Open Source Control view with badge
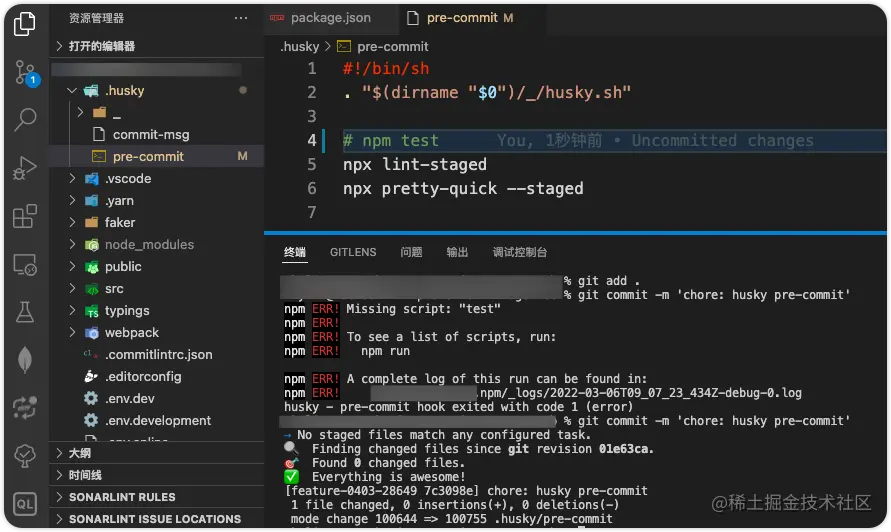 coord(25,72)
